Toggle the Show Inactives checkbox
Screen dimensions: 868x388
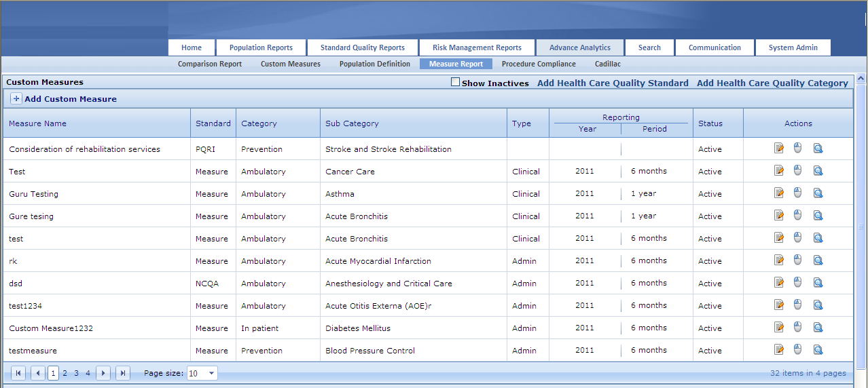(456, 83)
